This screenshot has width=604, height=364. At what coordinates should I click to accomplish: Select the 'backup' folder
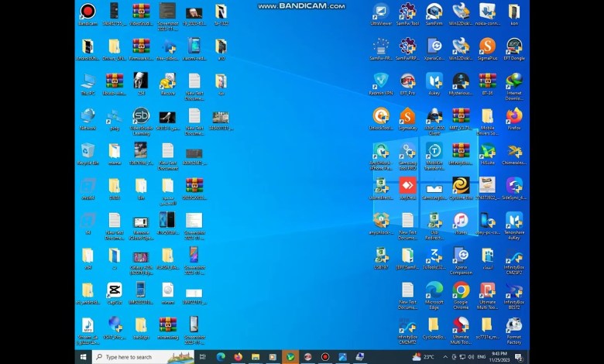(141, 328)
